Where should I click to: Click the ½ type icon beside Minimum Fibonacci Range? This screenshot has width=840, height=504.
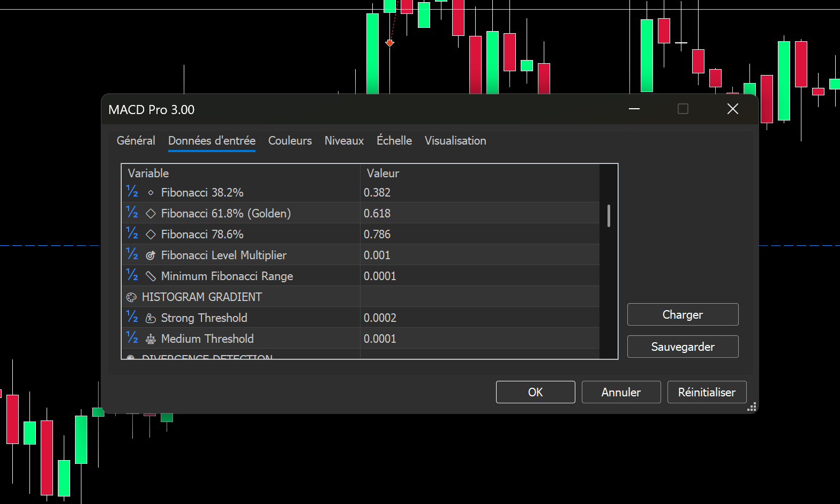click(x=132, y=275)
